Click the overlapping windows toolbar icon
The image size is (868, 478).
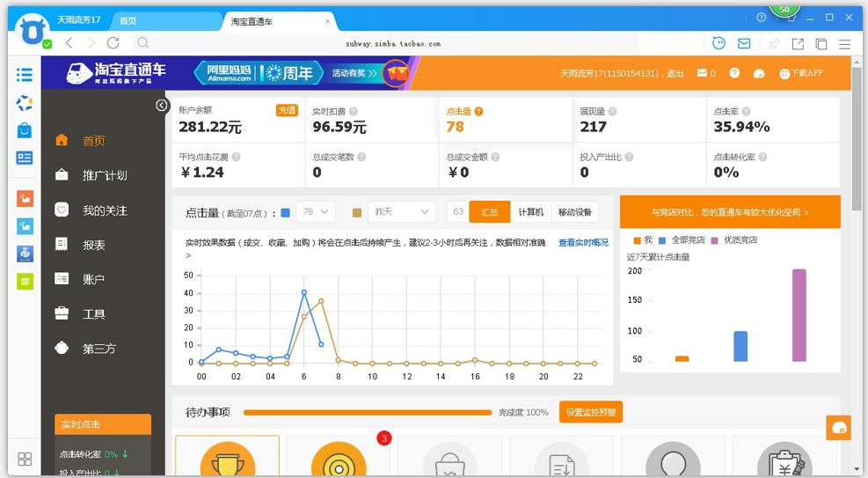coord(821,44)
